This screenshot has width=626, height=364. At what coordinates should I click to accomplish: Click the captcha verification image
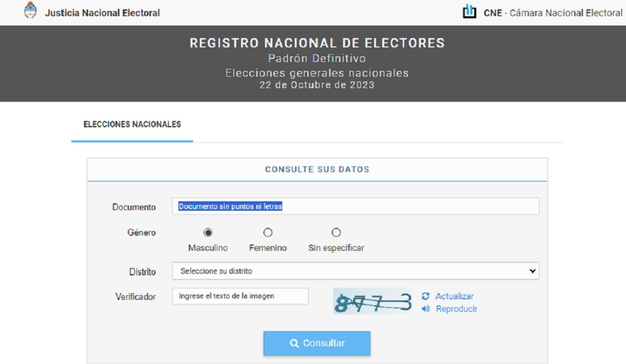tap(373, 301)
